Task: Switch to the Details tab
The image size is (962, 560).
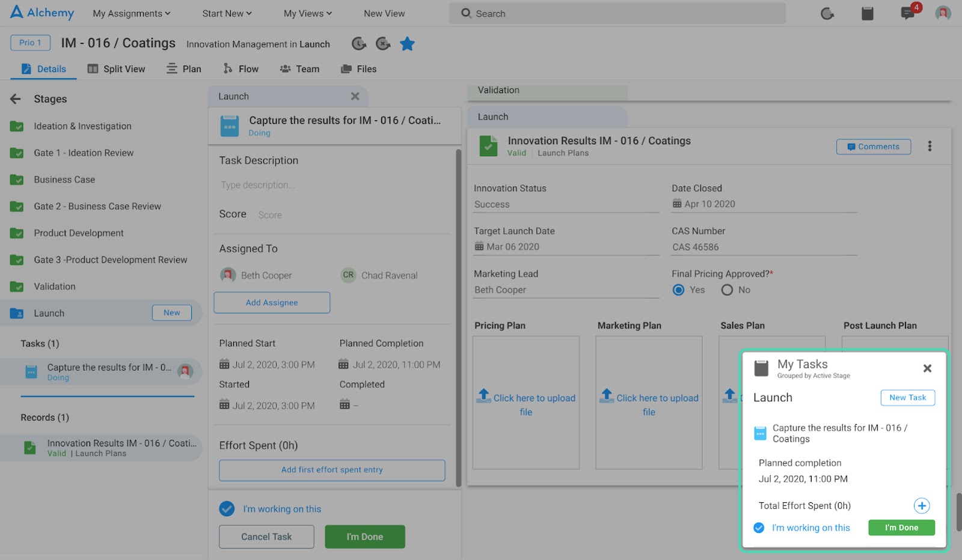Action: click(44, 68)
